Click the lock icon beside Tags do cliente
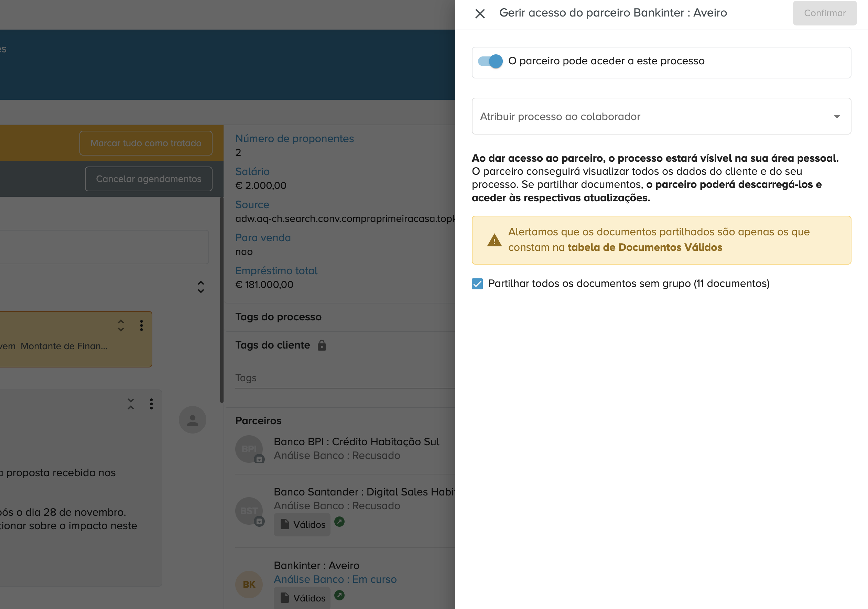This screenshot has width=868, height=609. tap(322, 345)
